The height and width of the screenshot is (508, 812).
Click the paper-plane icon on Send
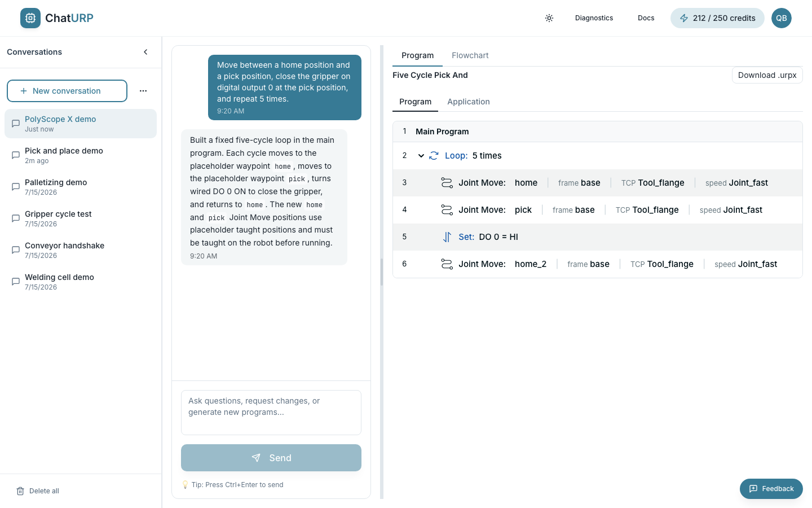pyautogui.click(x=256, y=458)
